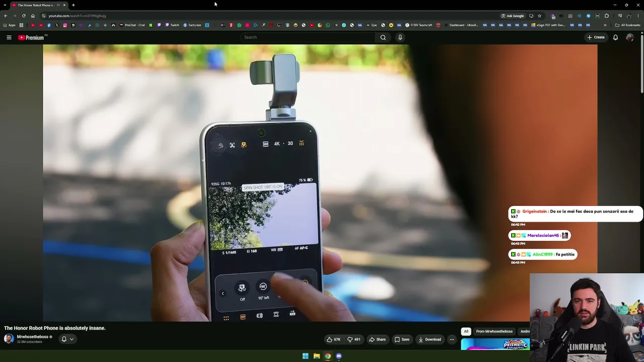Open the X bookmark icon
This screenshot has height=362, width=644.
point(57,25)
